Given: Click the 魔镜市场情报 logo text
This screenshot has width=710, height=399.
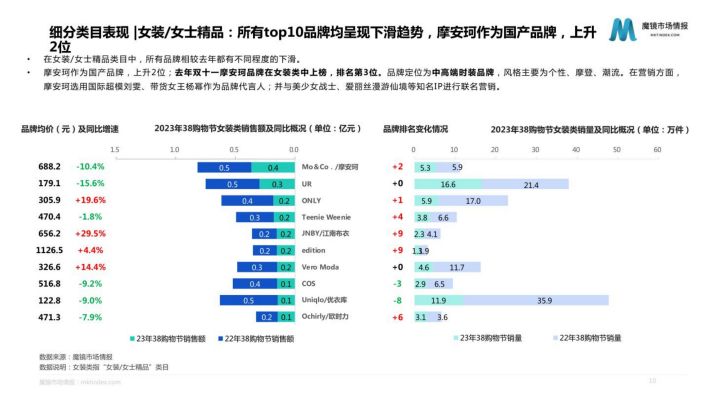Looking at the screenshot, I should 665,26.
